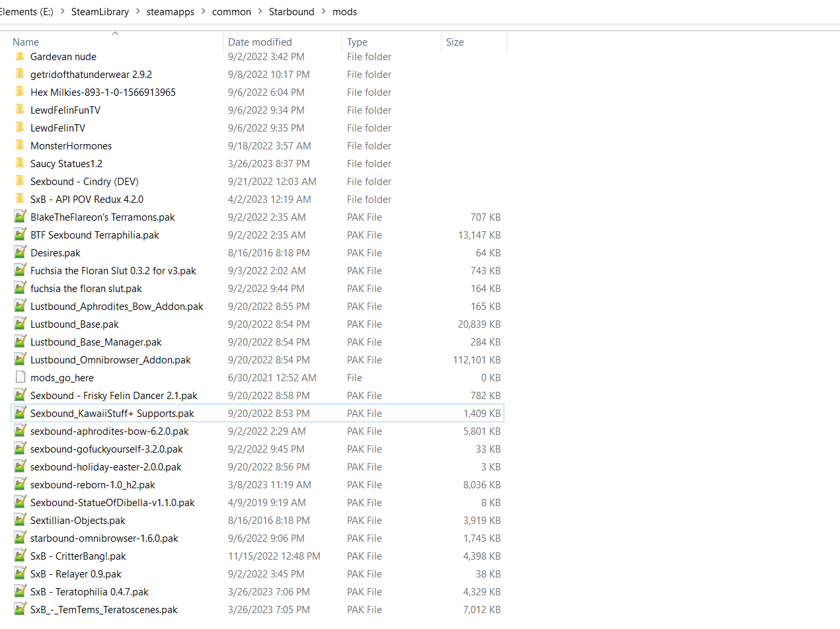Click the Gardevan nude folder name
The height and width of the screenshot is (629, 840).
coord(63,56)
